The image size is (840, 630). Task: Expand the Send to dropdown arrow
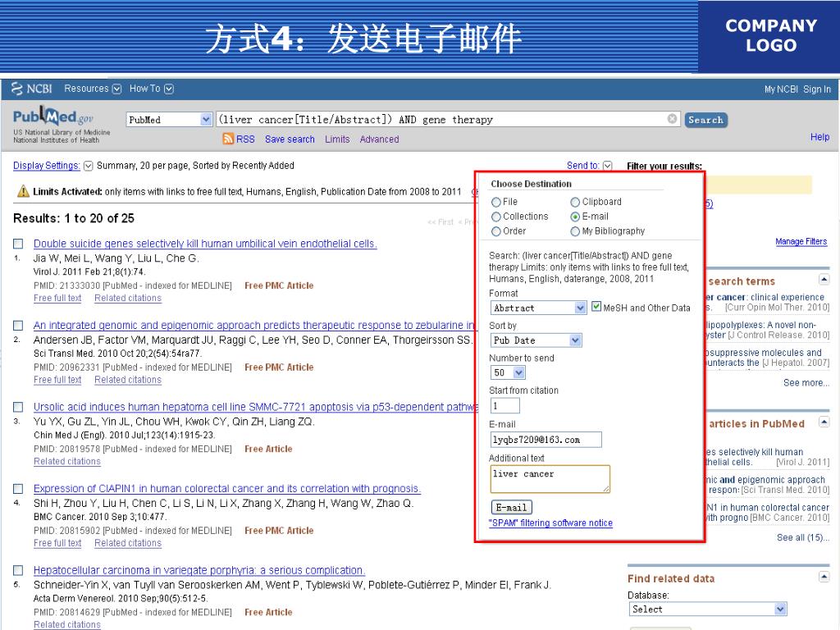608,166
